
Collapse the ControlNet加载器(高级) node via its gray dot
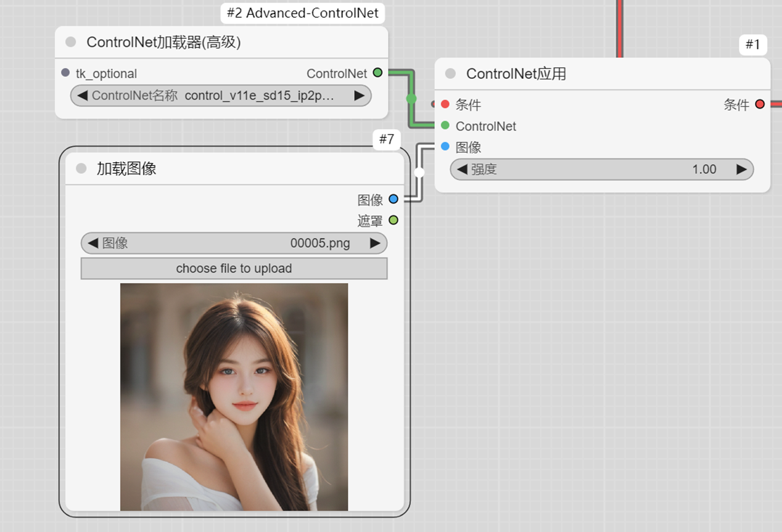[x=71, y=42]
